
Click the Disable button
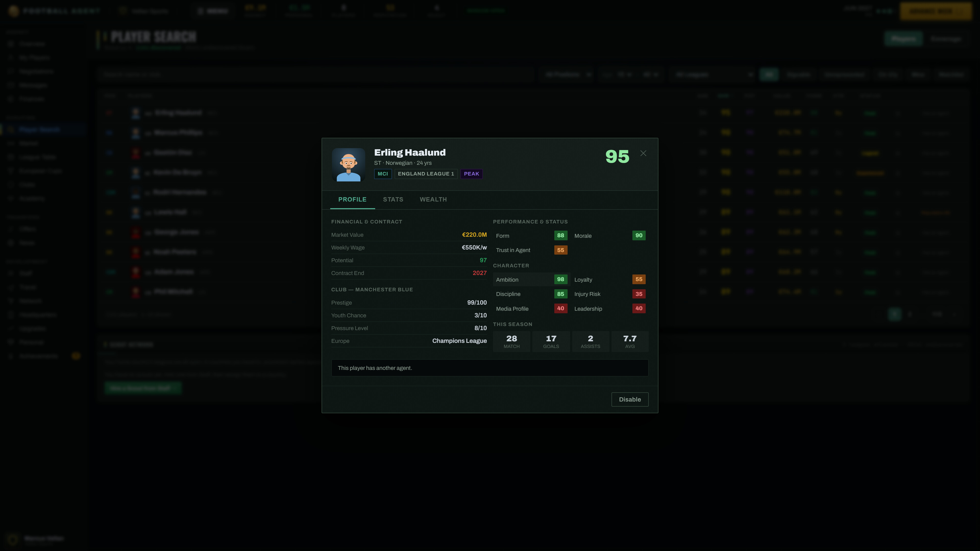(630, 399)
